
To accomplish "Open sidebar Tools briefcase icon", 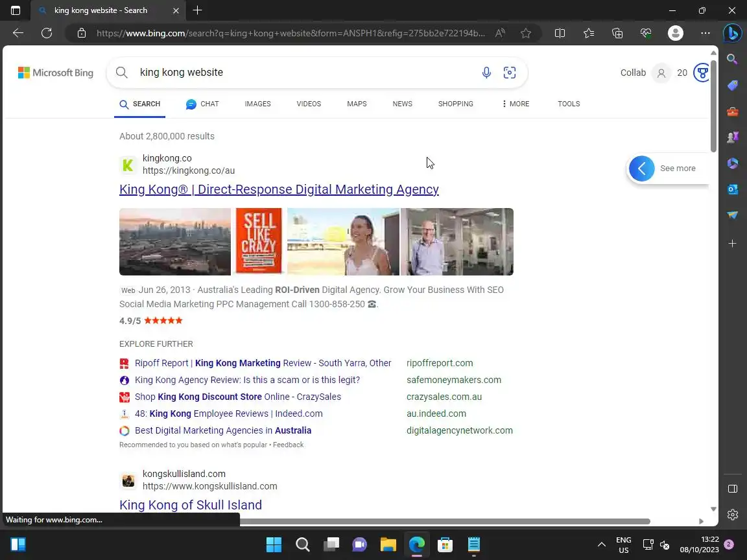I will coord(732,112).
